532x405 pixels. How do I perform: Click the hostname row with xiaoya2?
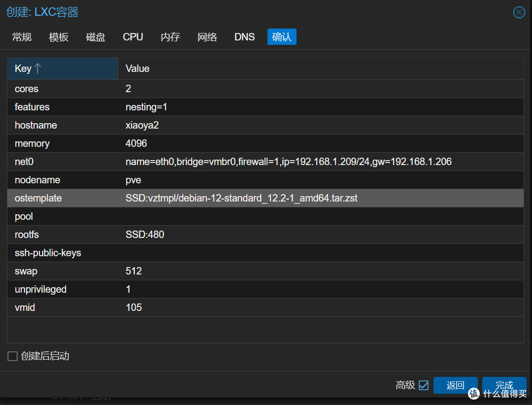(x=265, y=125)
